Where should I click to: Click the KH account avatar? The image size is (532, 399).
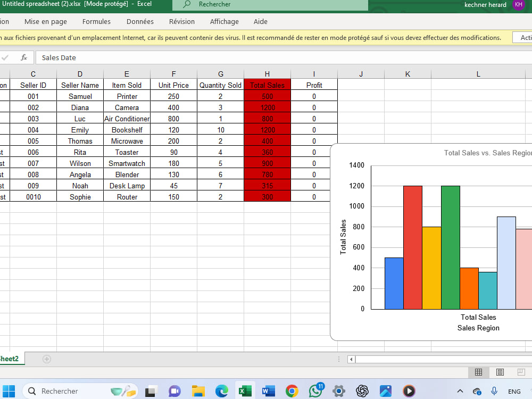pyautogui.click(x=518, y=4)
